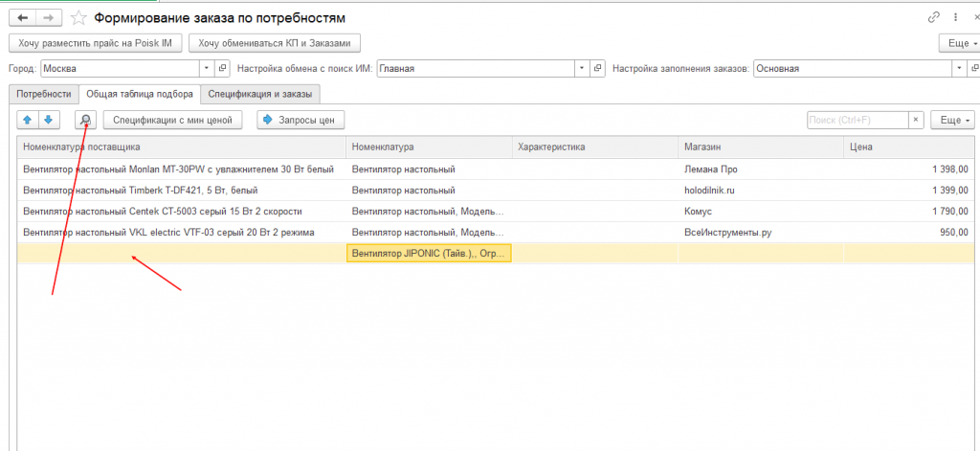Copy link with the chain icon
980x451 pixels.
click(934, 17)
